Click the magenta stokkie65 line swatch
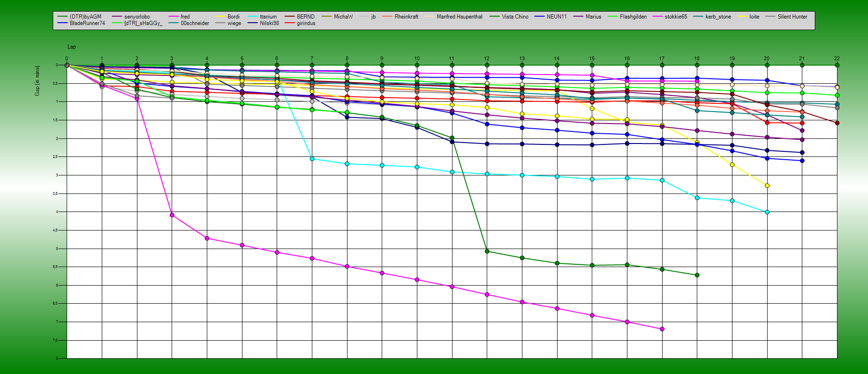Viewport: 868px width, 374px height. point(658,17)
